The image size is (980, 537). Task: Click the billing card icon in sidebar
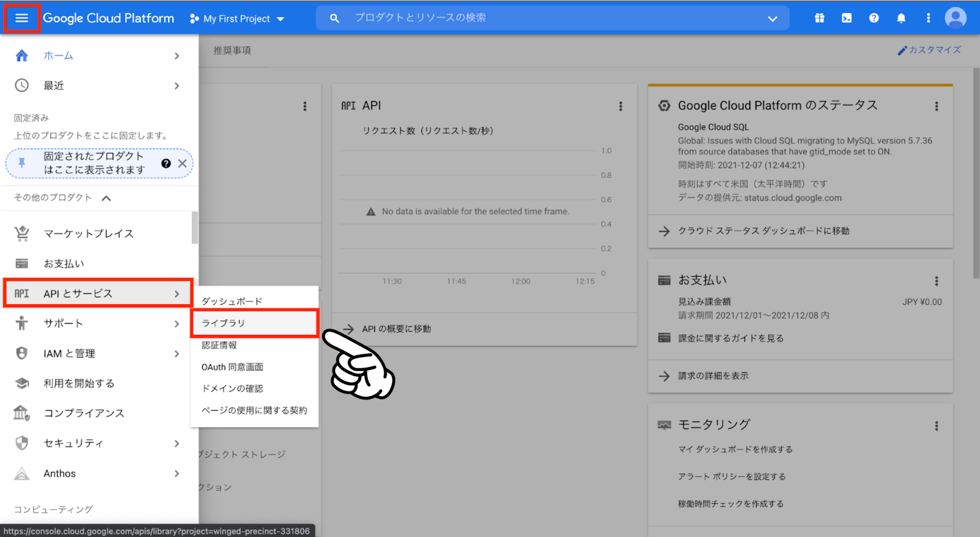pyautogui.click(x=22, y=263)
